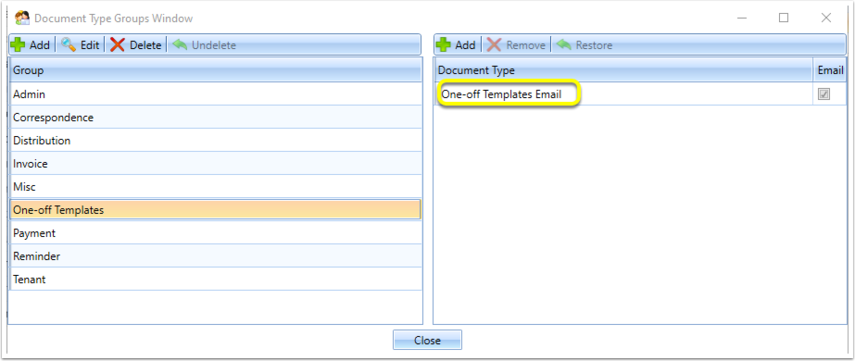Select the Invoice group row
This screenshot has width=855, height=361.
216,164
